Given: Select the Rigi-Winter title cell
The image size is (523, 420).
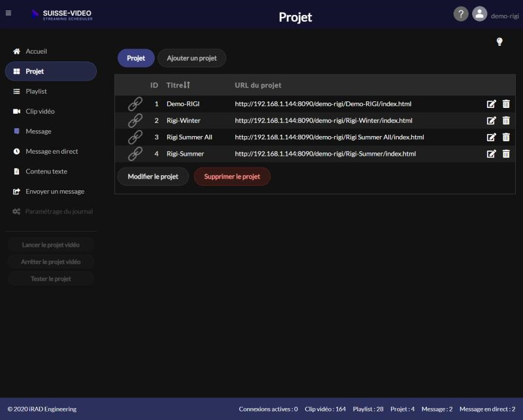Looking at the screenshot, I should click(x=184, y=120).
